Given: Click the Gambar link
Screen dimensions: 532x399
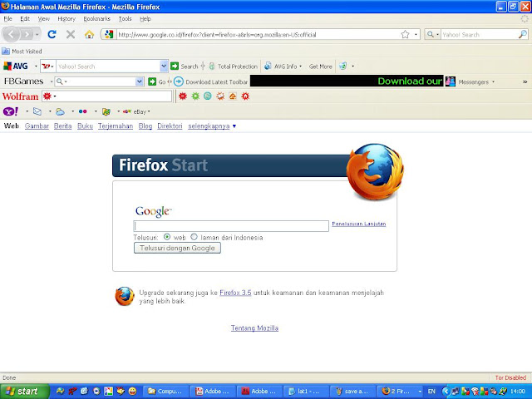Looking at the screenshot, I should (37, 126).
